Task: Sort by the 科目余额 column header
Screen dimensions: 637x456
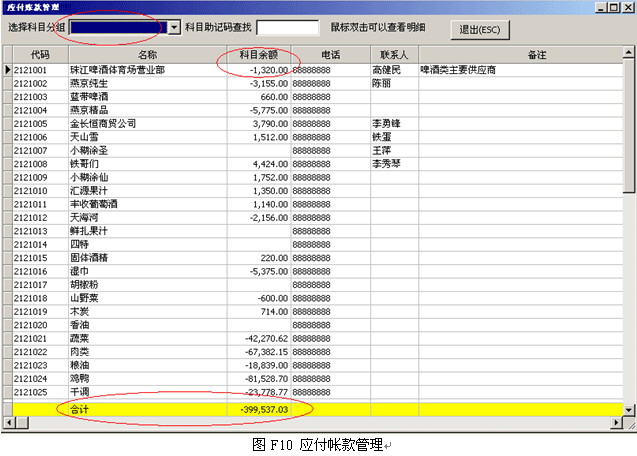Action: (x=256, y=55)
